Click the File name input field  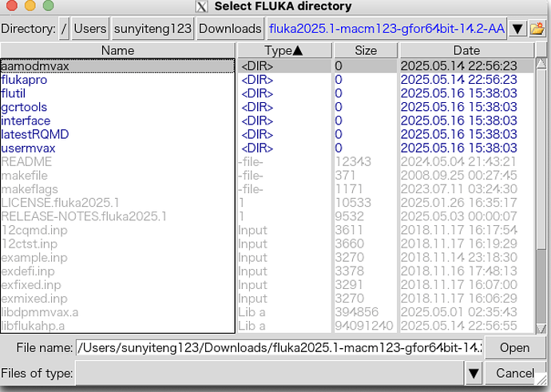(x=279, y=348)
